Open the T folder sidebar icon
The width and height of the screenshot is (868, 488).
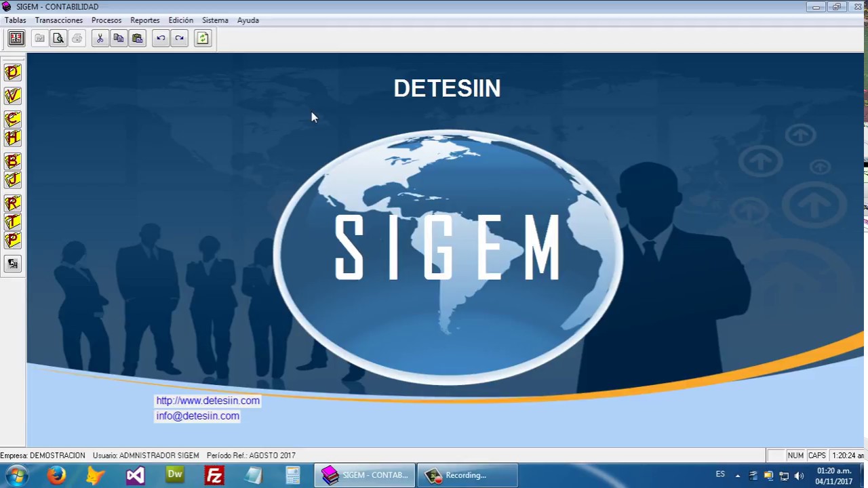click(x=12, y=222)
